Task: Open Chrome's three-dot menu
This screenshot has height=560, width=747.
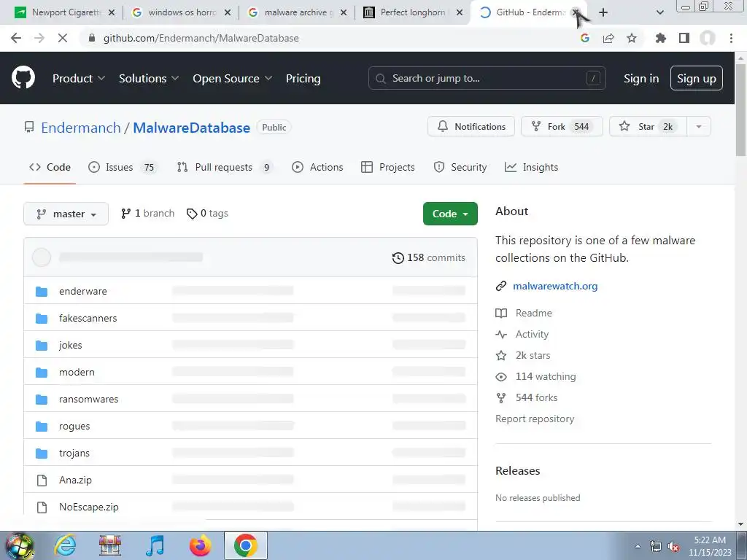Action: 731,38
